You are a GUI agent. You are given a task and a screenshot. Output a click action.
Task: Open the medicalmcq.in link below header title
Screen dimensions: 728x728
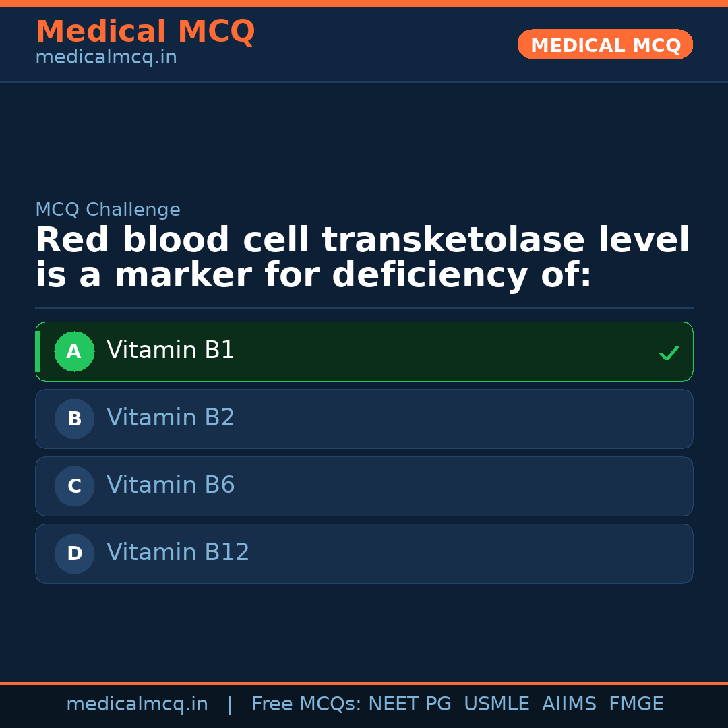106,58
